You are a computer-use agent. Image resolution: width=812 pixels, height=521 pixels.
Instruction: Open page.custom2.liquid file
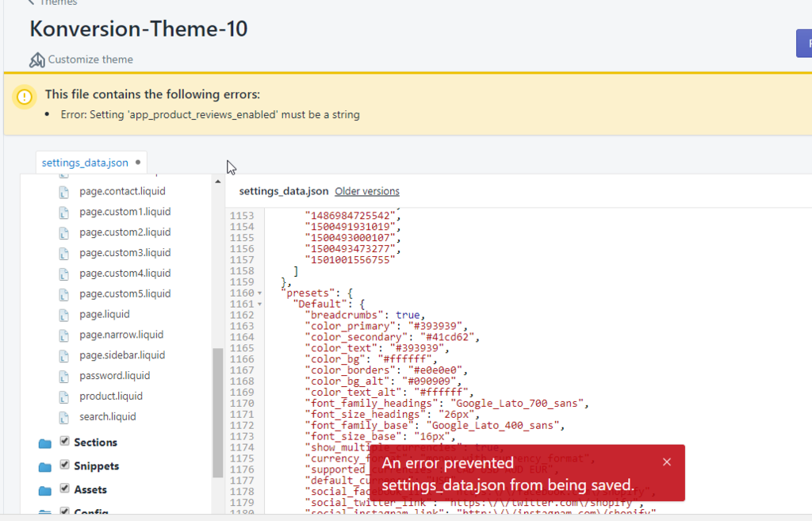[x=124, y=232]
